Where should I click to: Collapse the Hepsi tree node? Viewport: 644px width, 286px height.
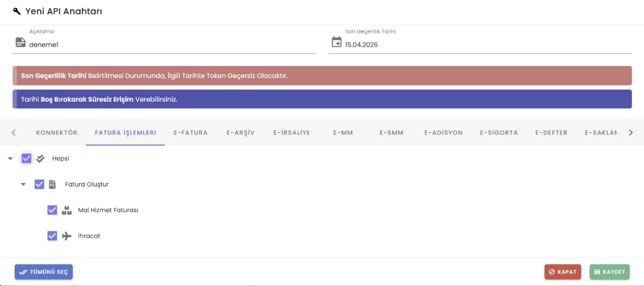[x=10, y=158]
